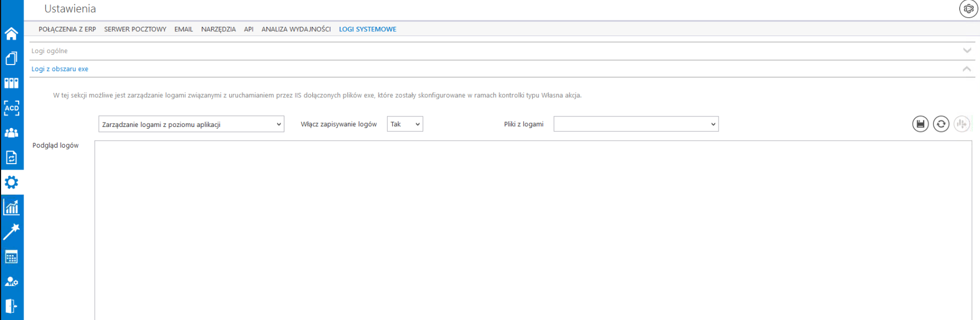Open the ACD icon in sidebar
Image resolution: width=980 pixels, height=320 pixels.
pyautogui.click(x=11, y=108)
